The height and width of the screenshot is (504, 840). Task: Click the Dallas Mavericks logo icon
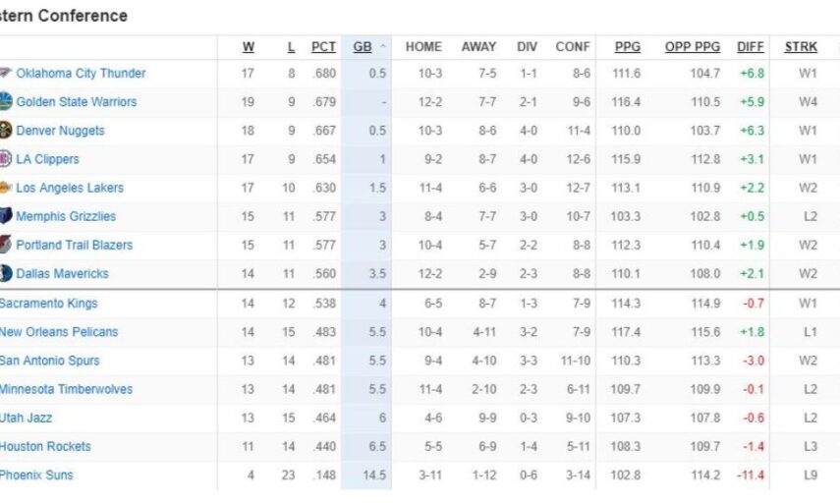click(x=6, y=274)
